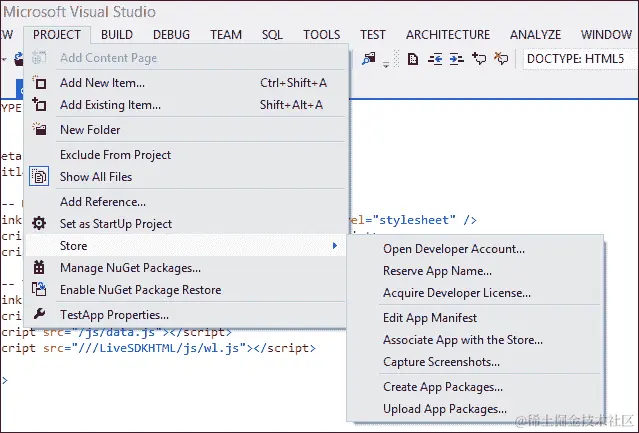Click the document page toolbar icon

(413, 59)
